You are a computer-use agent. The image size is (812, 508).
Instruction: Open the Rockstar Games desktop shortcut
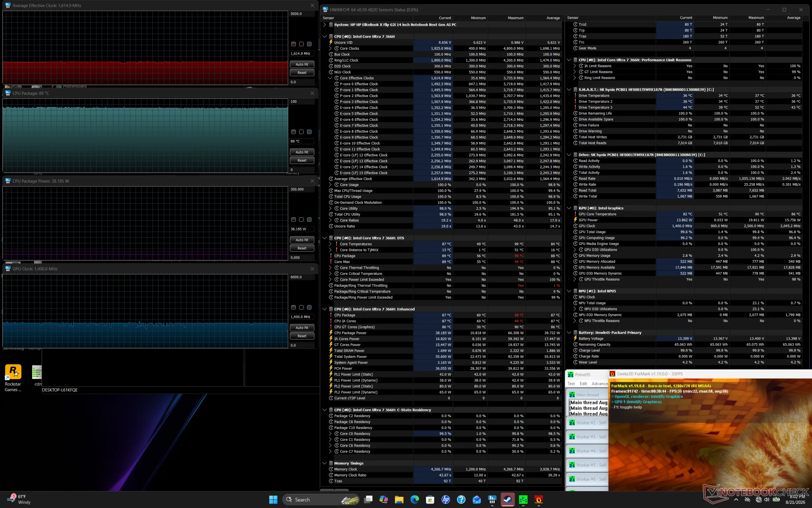point(13,378)
